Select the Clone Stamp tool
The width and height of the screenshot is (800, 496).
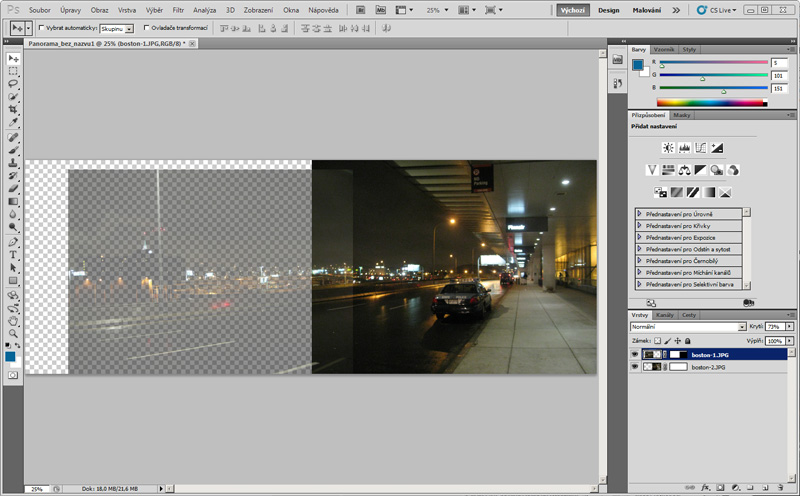13,162
